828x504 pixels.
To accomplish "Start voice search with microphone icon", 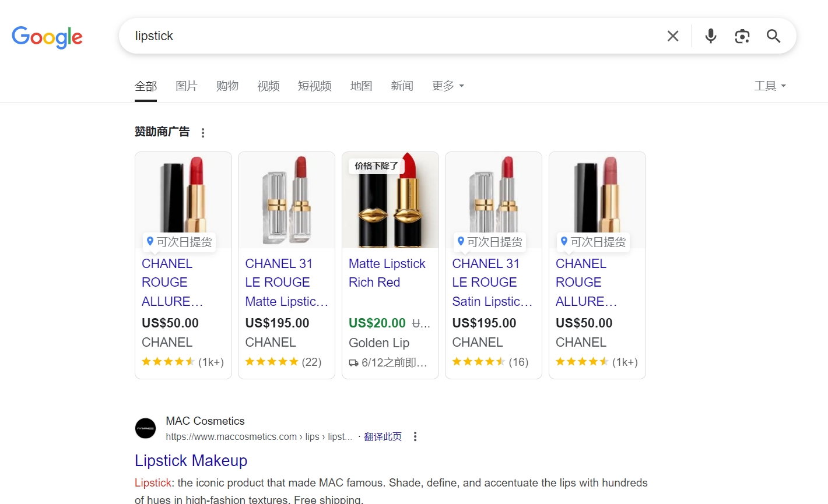I will click(711, 36).
